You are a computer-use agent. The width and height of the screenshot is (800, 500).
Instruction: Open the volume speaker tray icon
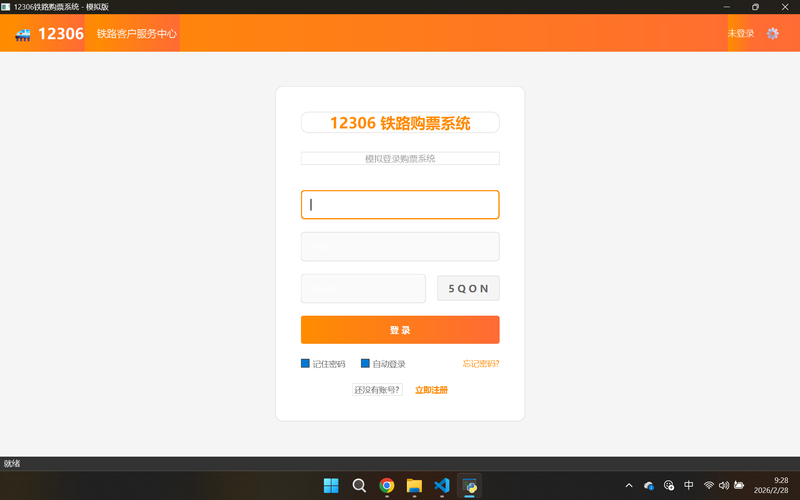pyautogui.click(x=723, y=485)
